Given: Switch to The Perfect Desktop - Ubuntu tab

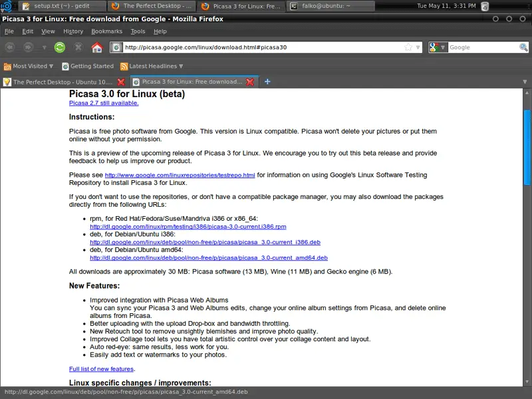Looking at the screenshot, I should 64,82.
